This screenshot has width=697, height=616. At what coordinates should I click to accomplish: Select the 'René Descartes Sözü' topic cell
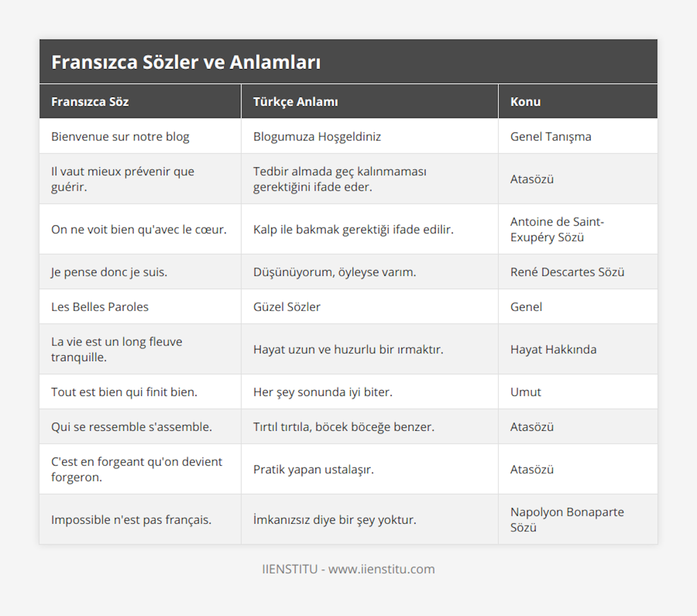click(567, 272)
